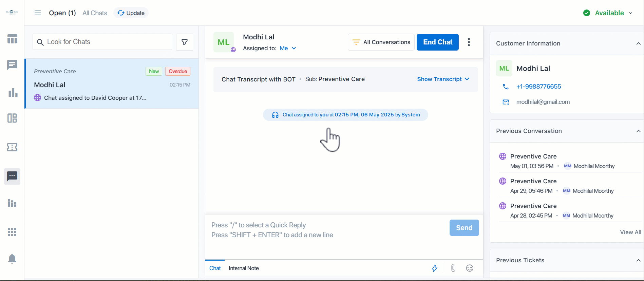Viewport: 644px width, 281px height.
Task: Open the tickets sidebar icon
Action: pyautogui.click(x=12, y=147)
